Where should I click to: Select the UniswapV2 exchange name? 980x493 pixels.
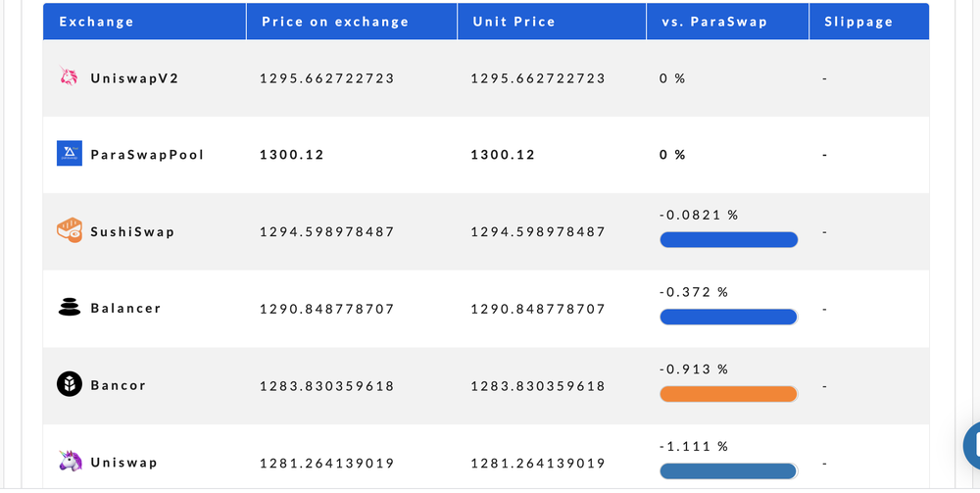click(134, 78)
